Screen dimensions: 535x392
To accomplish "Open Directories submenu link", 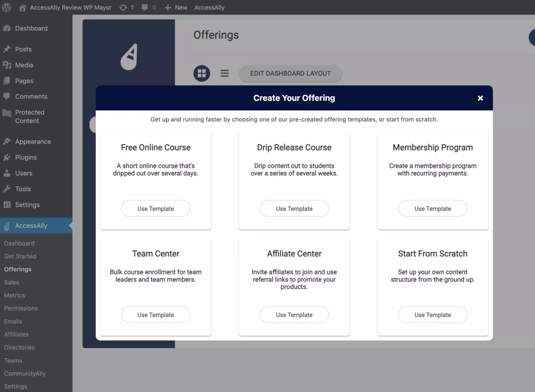I will pos(19,347).
